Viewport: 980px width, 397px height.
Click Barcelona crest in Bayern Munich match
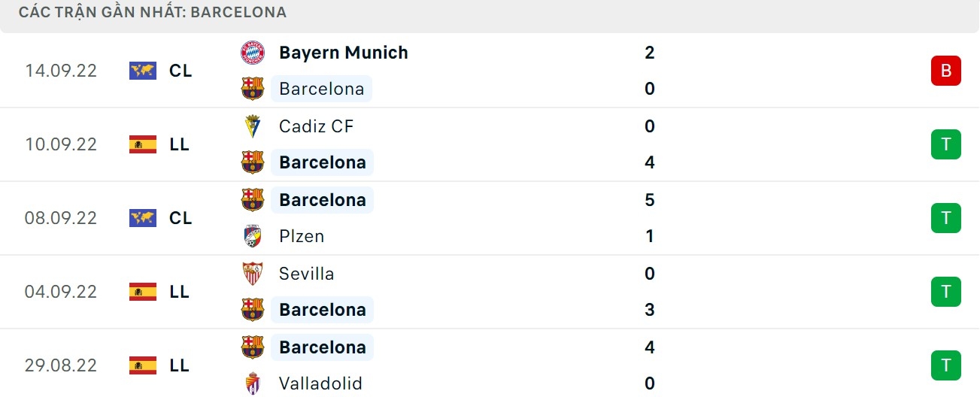[x=253, y=89]
